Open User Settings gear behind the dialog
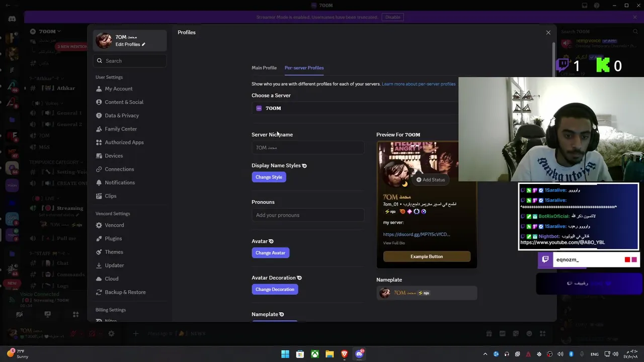This screenshot has height=362, width=644. 111,333
